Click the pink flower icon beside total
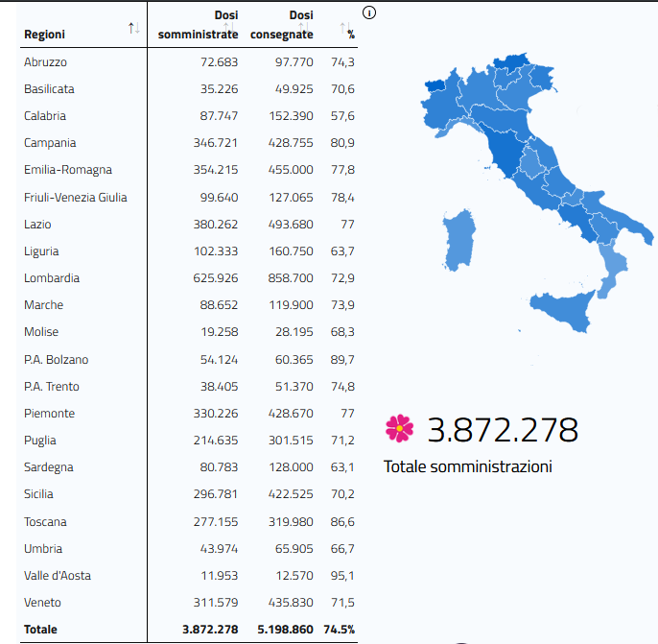This screenshot has width=658, height=644. point(398,428)
